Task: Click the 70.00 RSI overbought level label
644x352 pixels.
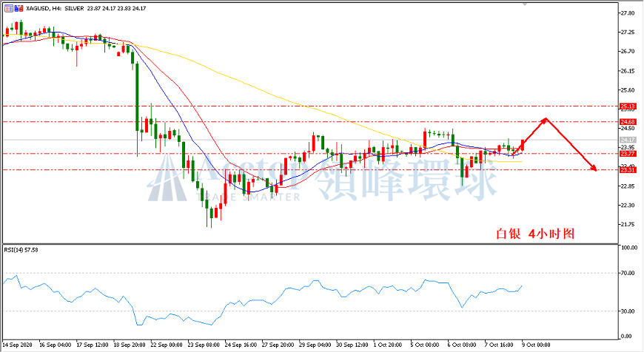Action: pyautogui.click(x=629, y=273)
